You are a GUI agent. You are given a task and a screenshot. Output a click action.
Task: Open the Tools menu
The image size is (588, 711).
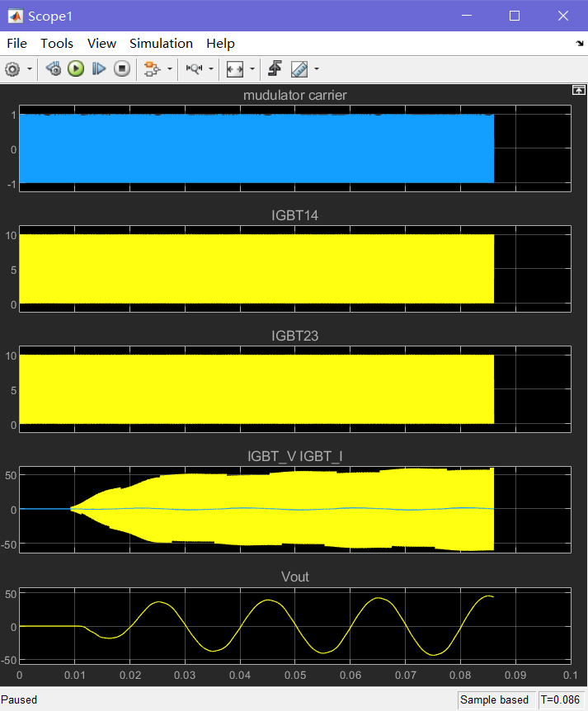point(57,44)
